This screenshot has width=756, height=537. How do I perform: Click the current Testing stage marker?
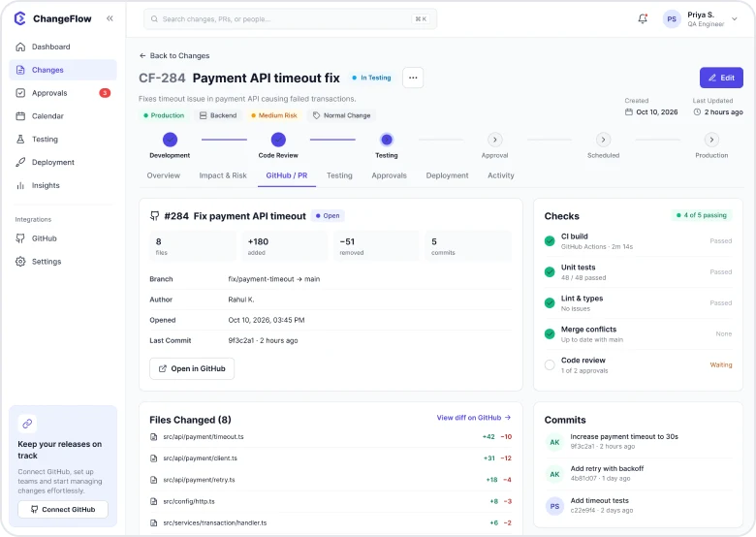(x=387, y=140)
